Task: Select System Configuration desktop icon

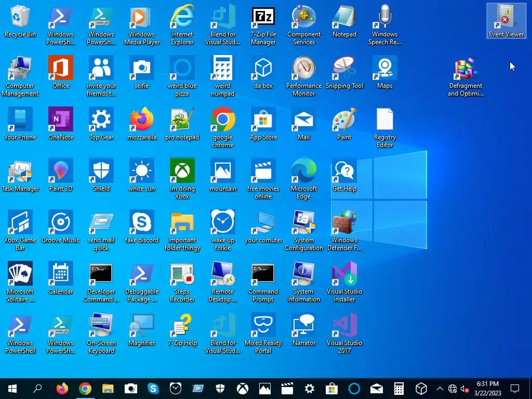Action: pos(304,230)
